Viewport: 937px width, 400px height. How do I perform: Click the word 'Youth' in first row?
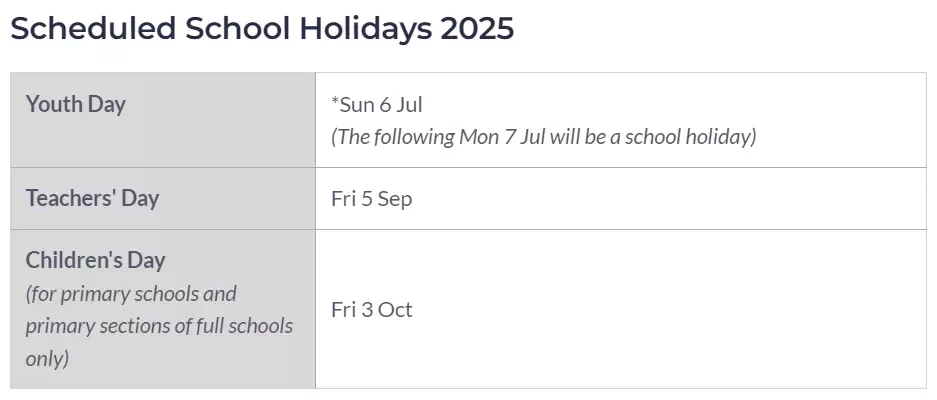[53, 105]
